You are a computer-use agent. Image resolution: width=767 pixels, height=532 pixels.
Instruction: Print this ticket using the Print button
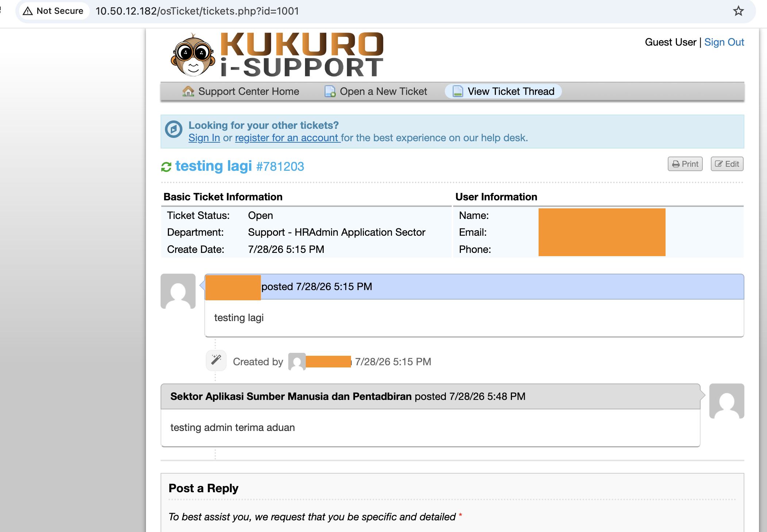point(685,164)
